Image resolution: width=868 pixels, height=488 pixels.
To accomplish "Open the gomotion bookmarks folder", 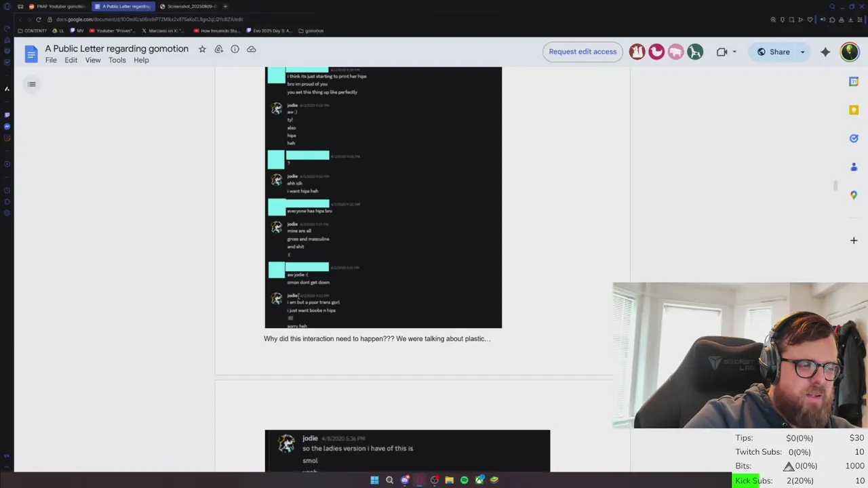I will click(x=311, y=30).
